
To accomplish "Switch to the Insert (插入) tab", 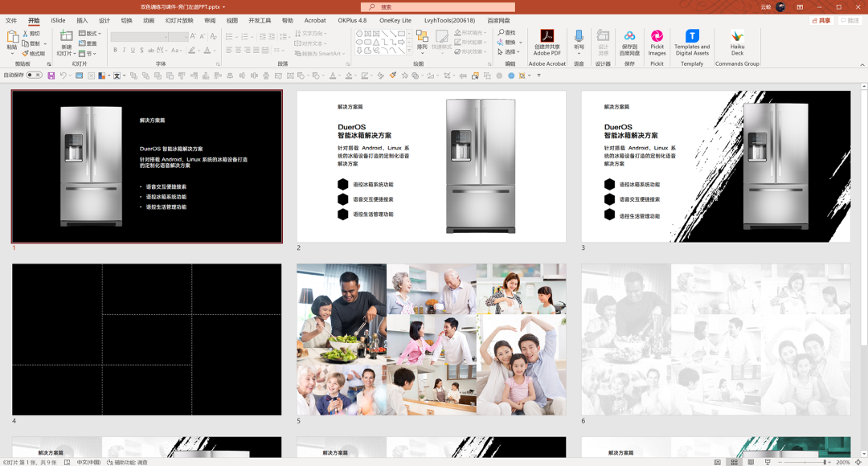I will 82,20.
